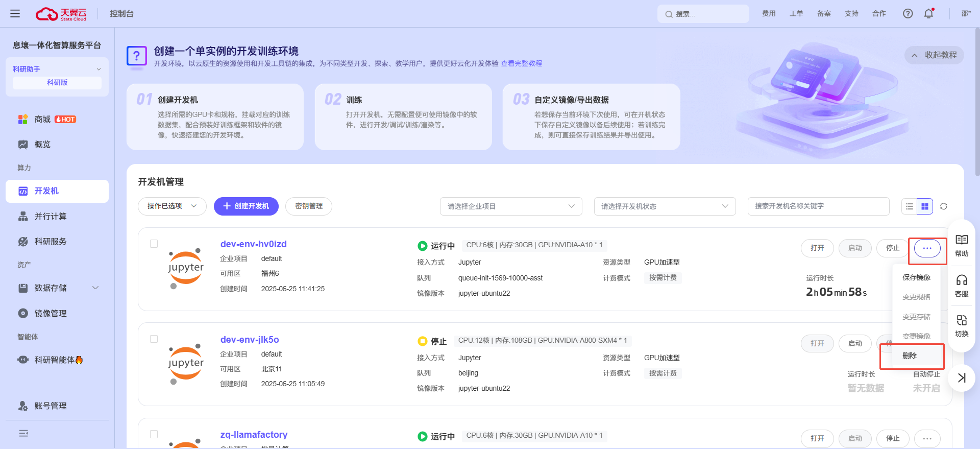Open the 查看完整教程 link

521,63
